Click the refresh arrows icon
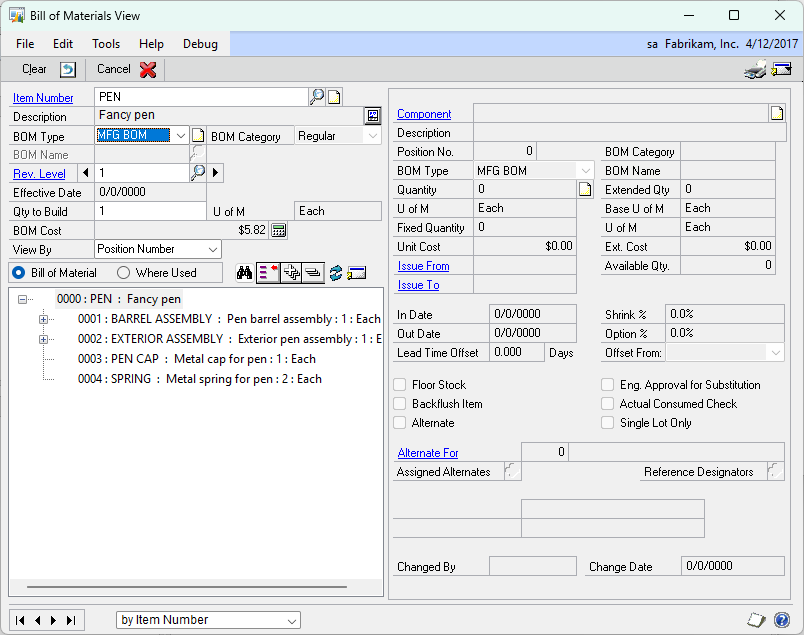The image size is (804, 635). click(337, 271)
